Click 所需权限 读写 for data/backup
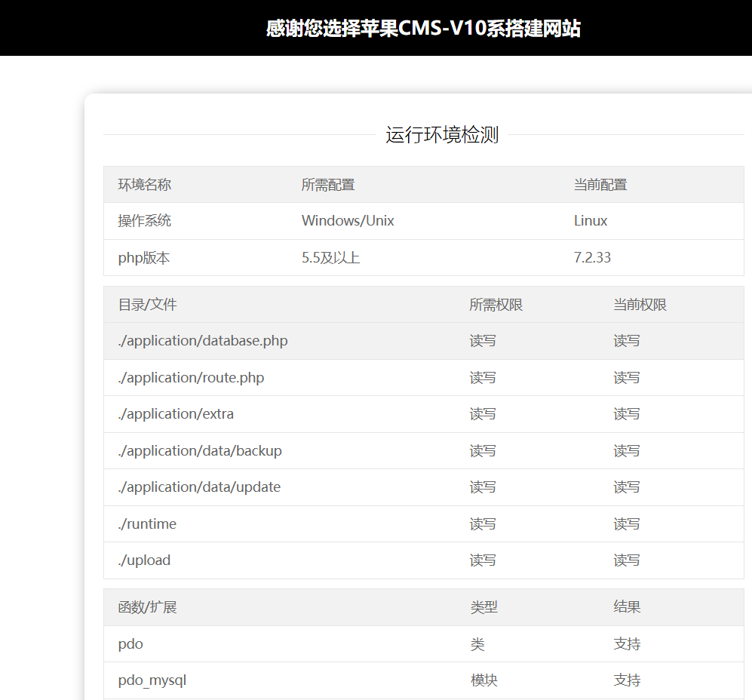Viewport: 752px width, 700px height. [483, 451]
